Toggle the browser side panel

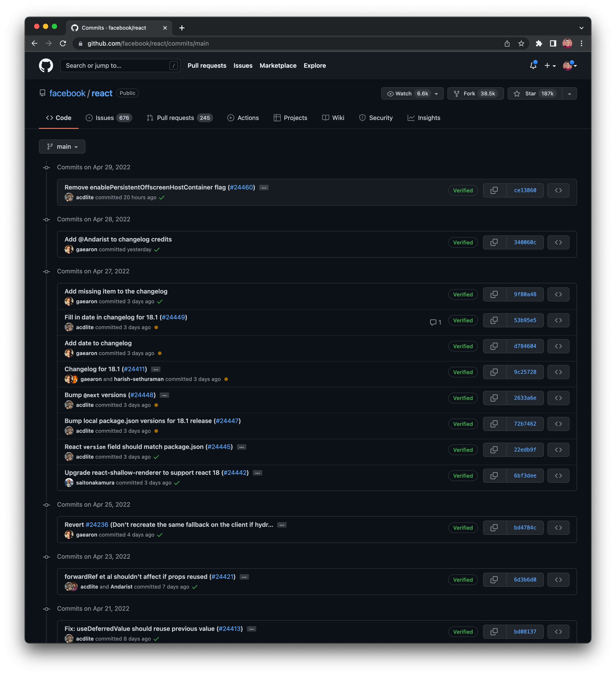[x=553, y=44]
